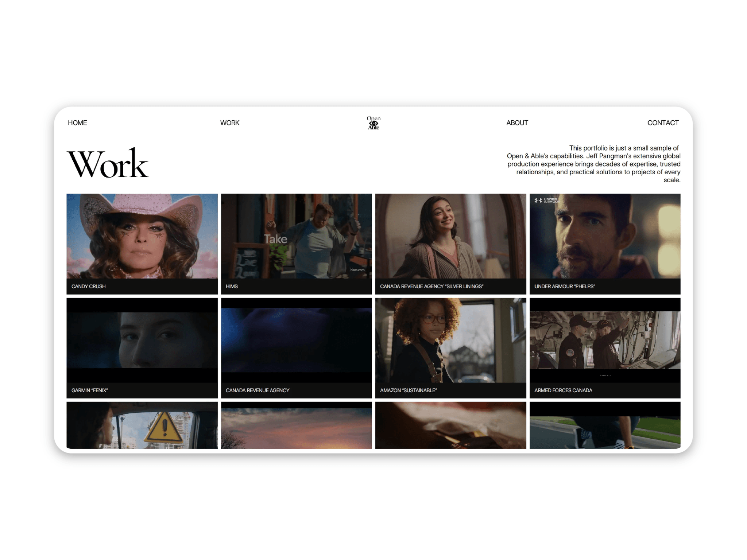Open the Garmin Fenix project thumbnail

pos(142,340)
